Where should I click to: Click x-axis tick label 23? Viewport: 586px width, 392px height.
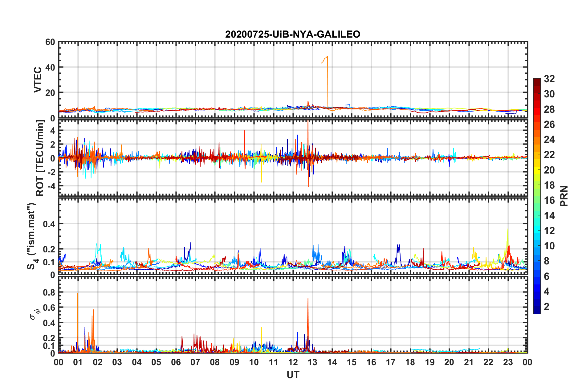(508, 362)
